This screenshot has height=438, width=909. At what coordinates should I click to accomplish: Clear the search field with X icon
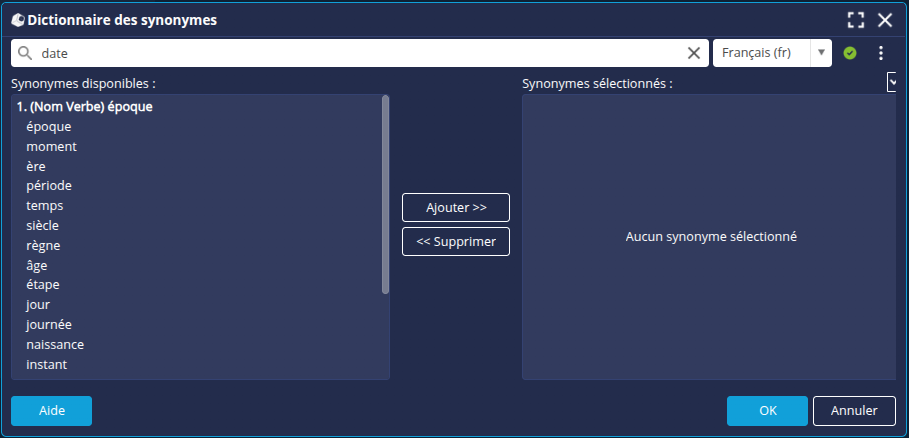click(x=694, y=53)
